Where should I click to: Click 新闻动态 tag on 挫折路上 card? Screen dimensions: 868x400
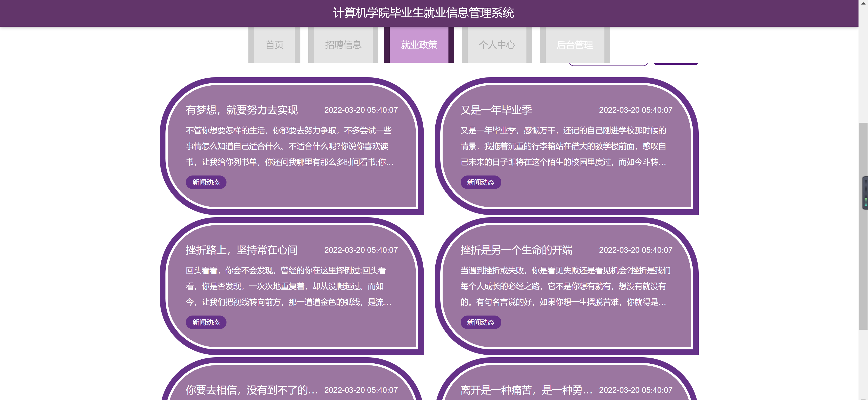click(206, 323)
